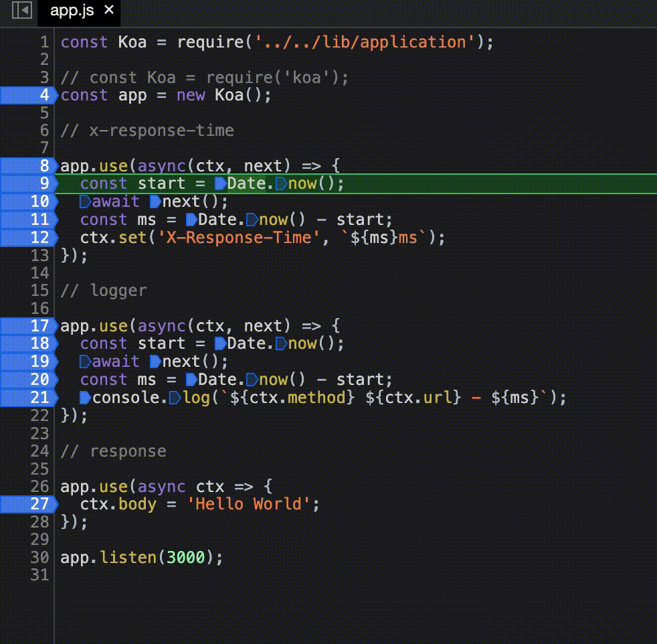Click inline breakpoint marker before now on line 9
This screenshot has height=644, width=657.
(x=281, y=183)
